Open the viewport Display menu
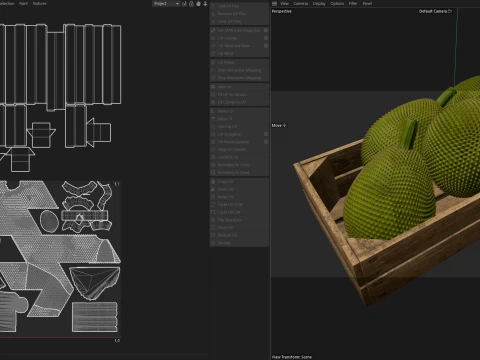 point(319,3)
